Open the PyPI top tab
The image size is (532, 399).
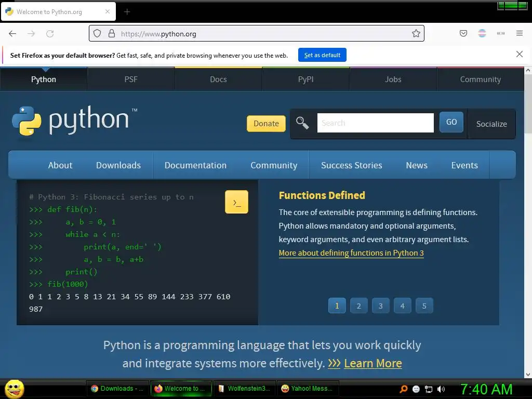pyautogui.click(x=305, y=79)
